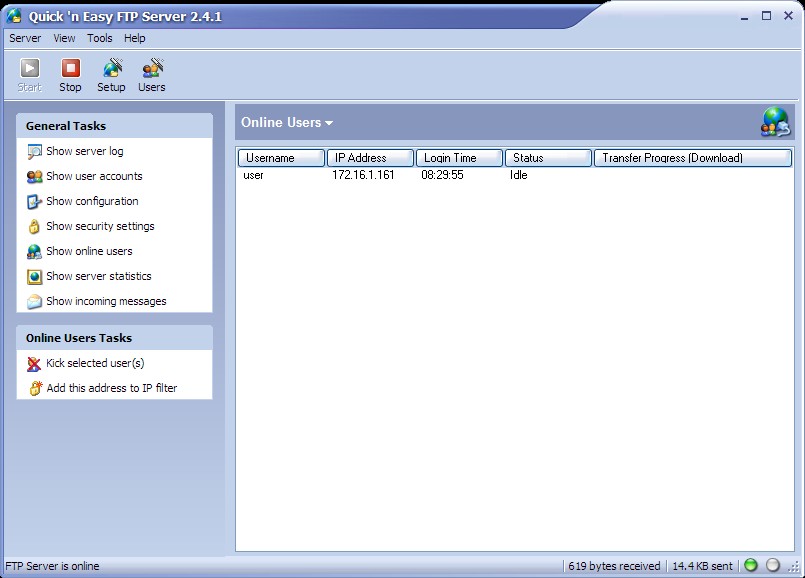
Task: Click the General Tasks panel header
Action: 114,126
